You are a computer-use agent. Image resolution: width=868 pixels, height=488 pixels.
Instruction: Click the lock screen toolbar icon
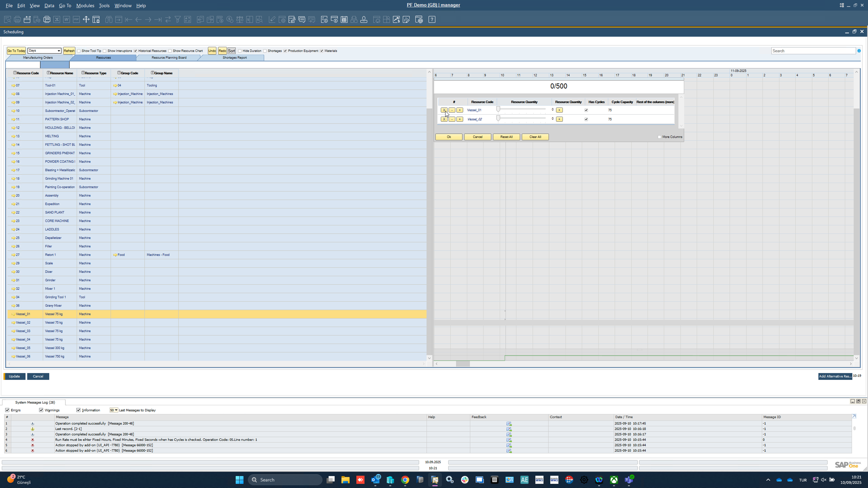(96, 19)
